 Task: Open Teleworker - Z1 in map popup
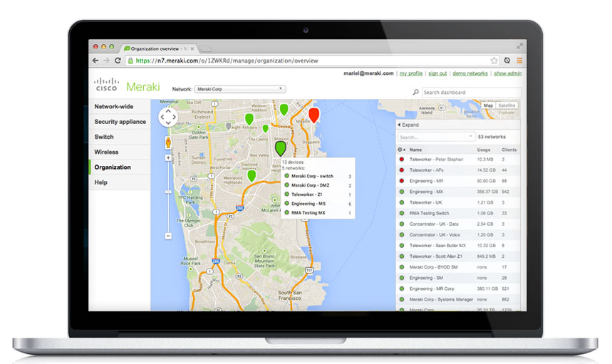tap(307, 194)
